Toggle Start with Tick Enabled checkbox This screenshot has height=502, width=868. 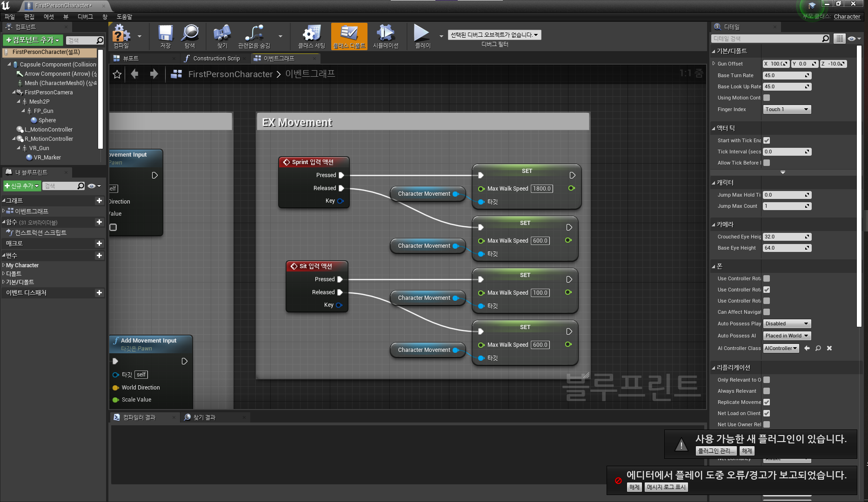[x=767, y=140]
